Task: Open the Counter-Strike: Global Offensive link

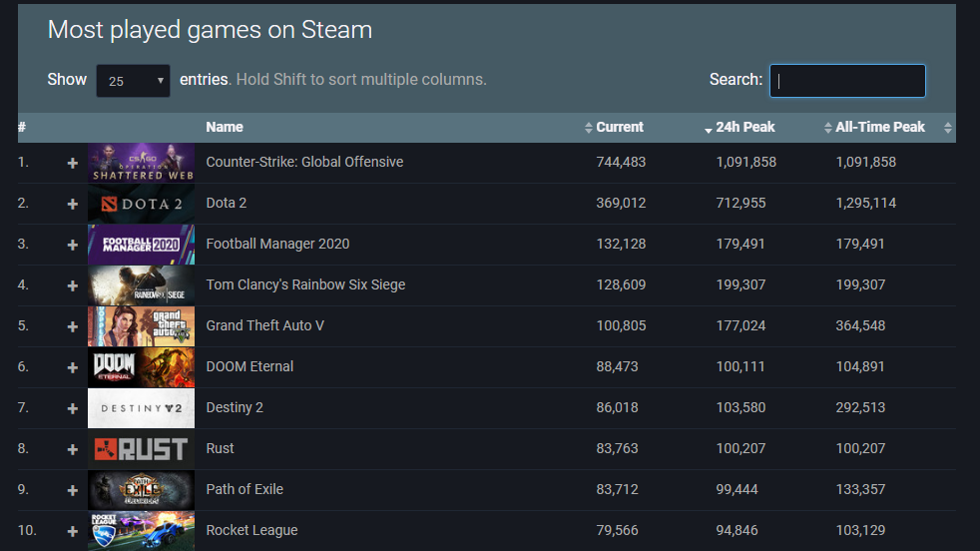Action: tap(304, 162)
